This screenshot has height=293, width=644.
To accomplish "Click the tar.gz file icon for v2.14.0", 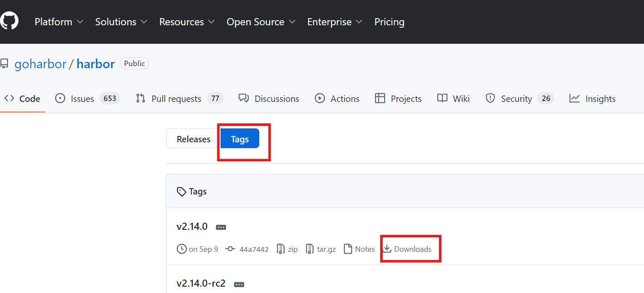I will pyautogui.click(x=310, y=249).
